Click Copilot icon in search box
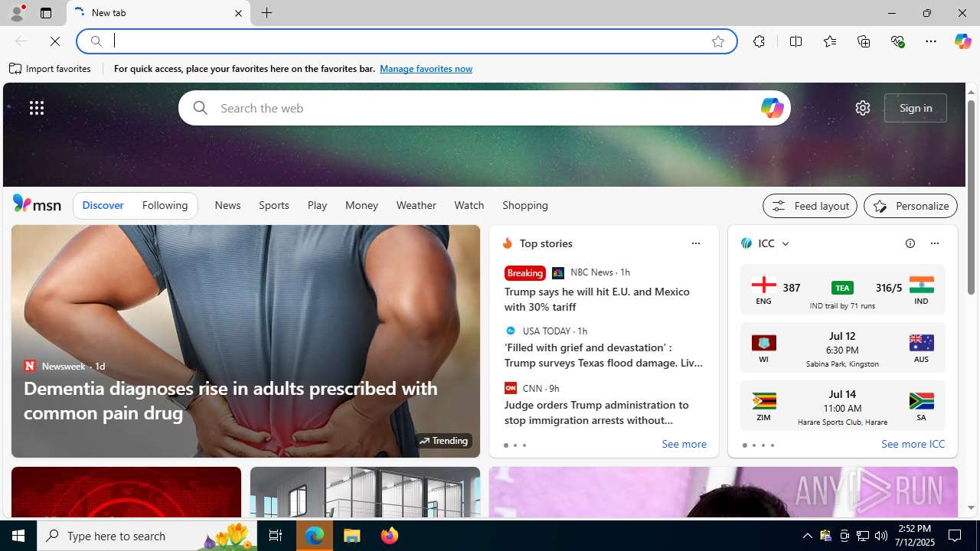The image size is (980, 551). 772,108
